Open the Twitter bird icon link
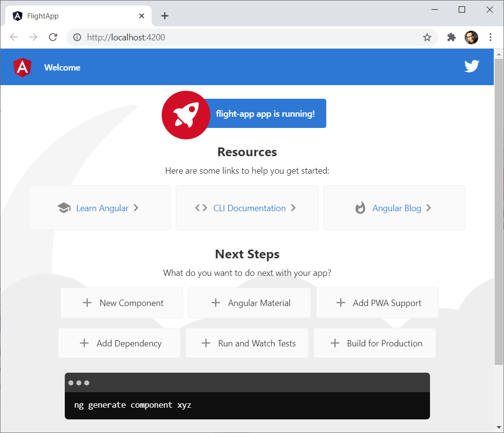This screenshot has width=504, height=433. pos(471,66)
